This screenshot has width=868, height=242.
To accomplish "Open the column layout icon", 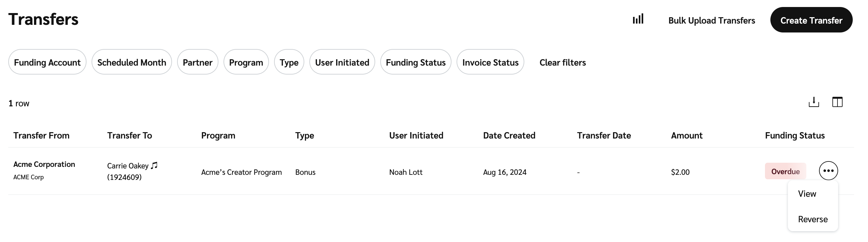I will 837,102.
